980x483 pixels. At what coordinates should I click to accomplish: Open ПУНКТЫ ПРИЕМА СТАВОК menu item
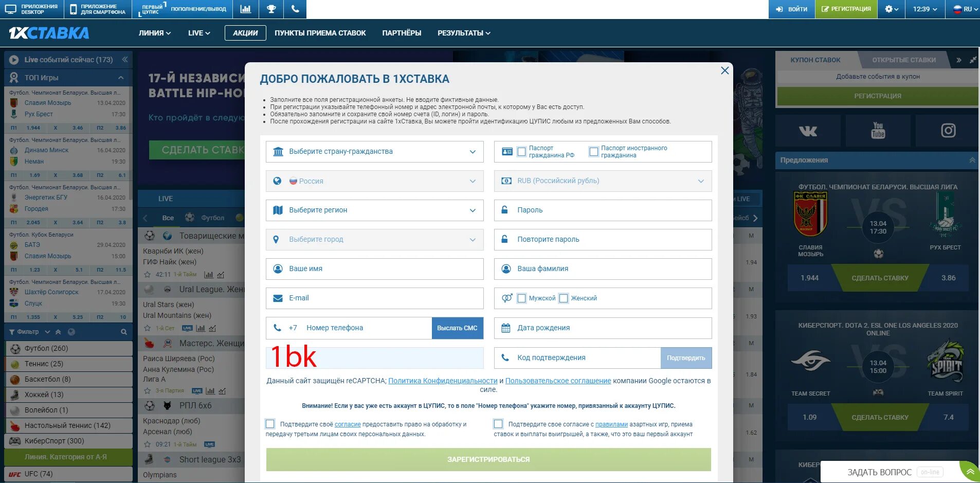click(320, 33)
